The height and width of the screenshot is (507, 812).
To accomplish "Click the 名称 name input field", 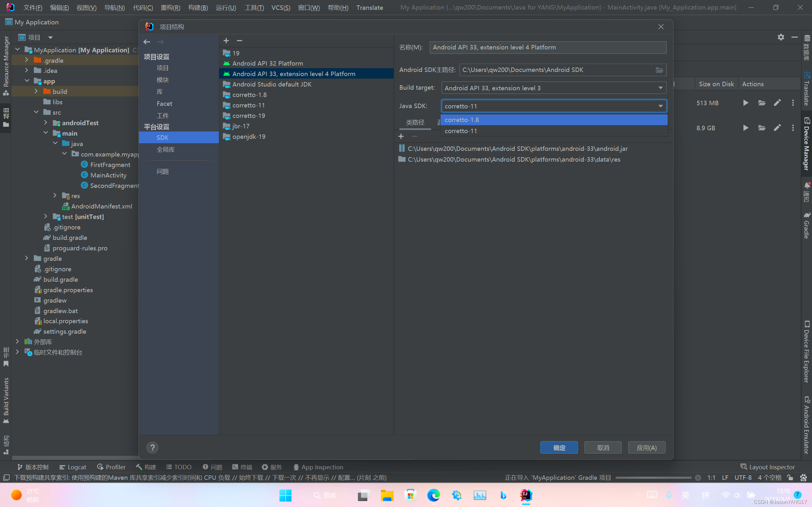I will pos(547,47).
